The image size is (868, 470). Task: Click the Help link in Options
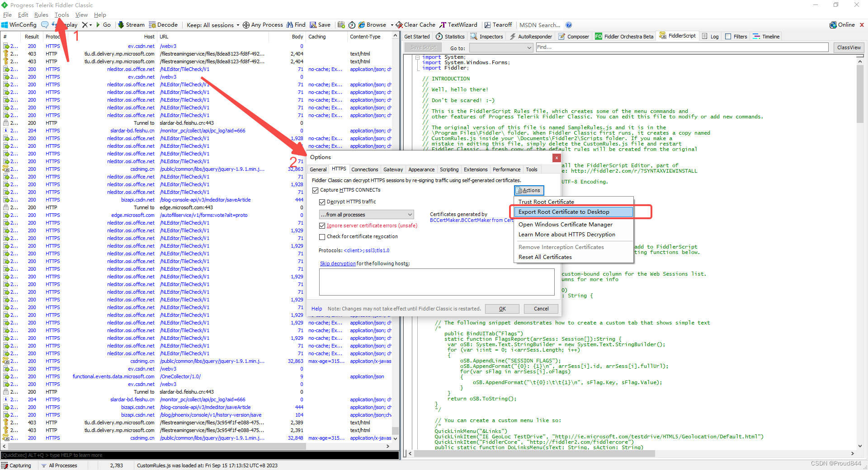point(316,309)
